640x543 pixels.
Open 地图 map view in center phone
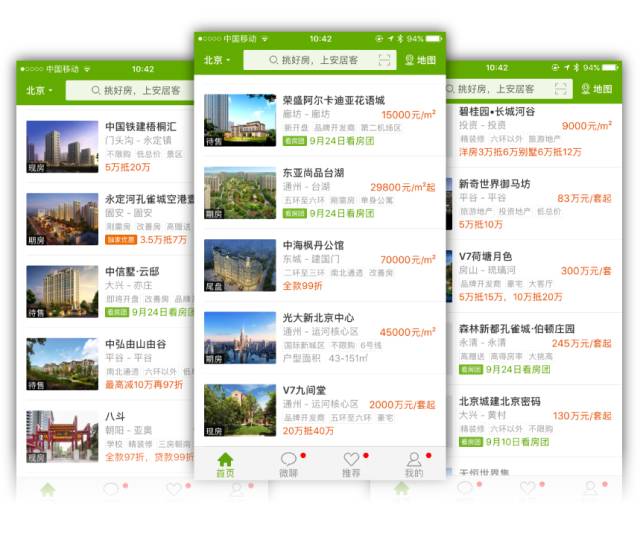tap(420, 60)
